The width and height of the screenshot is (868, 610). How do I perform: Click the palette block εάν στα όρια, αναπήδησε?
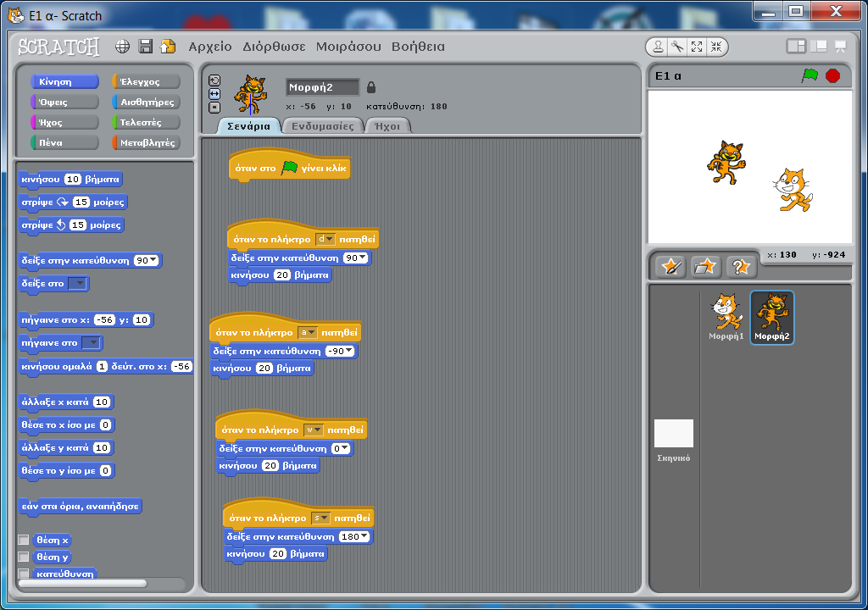pos(81,507)
